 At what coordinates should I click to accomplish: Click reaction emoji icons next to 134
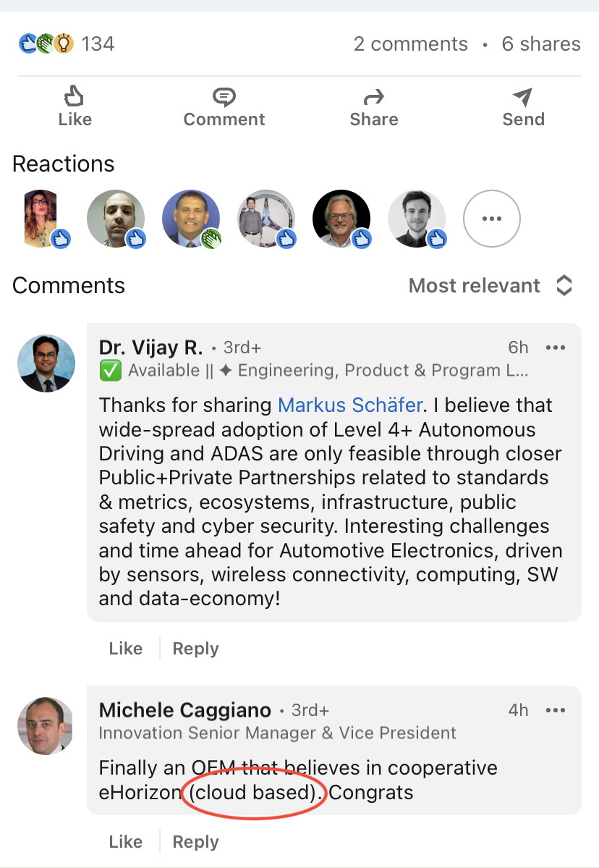pyautogui.click(x=46, y=44)
